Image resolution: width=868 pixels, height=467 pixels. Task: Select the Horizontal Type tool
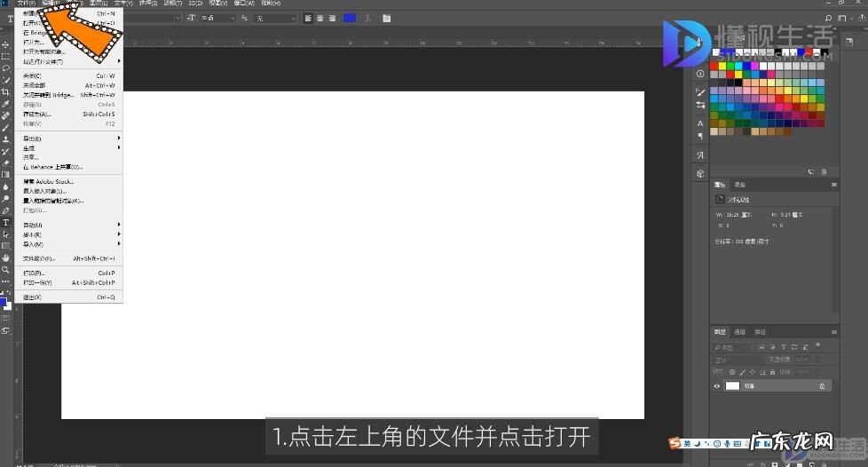(5, 222)
